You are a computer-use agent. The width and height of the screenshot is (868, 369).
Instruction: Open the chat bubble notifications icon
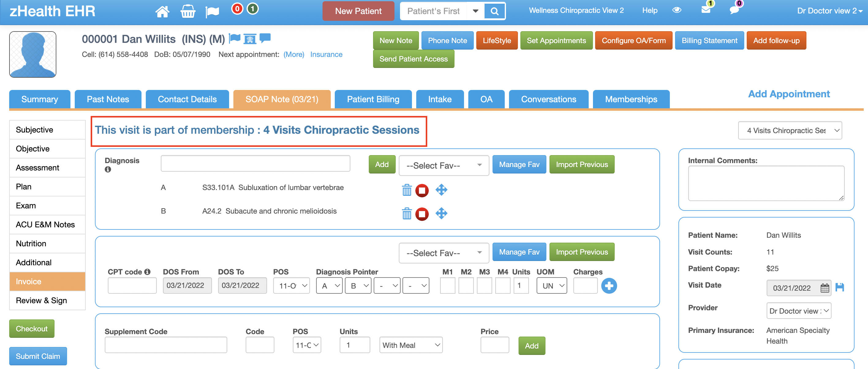[734, 10]
